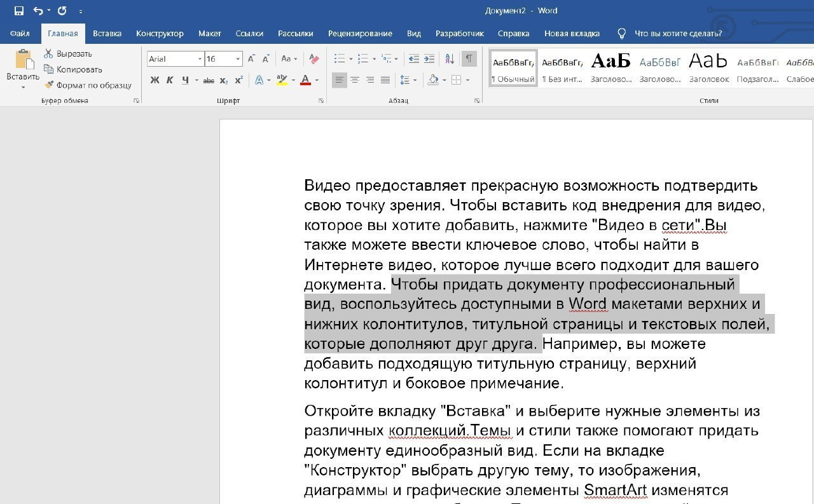Expand the line spacing dropdown
This screenshot has width=814, height=504.
(415, 80)
